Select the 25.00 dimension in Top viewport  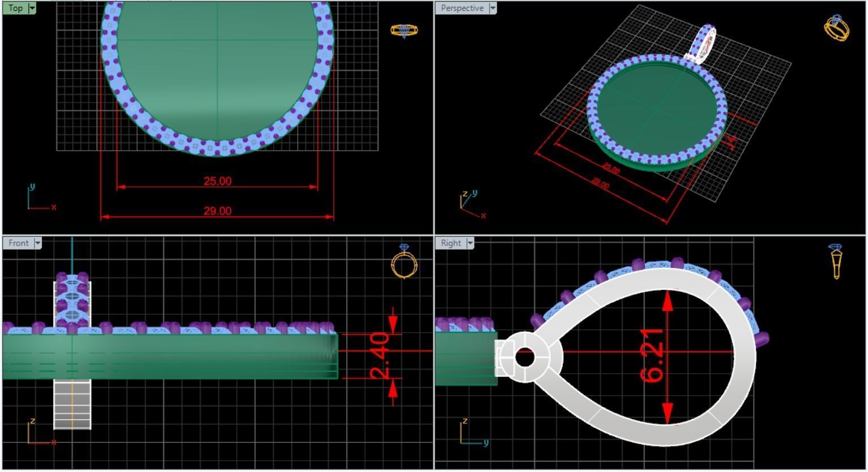(217, 181)
